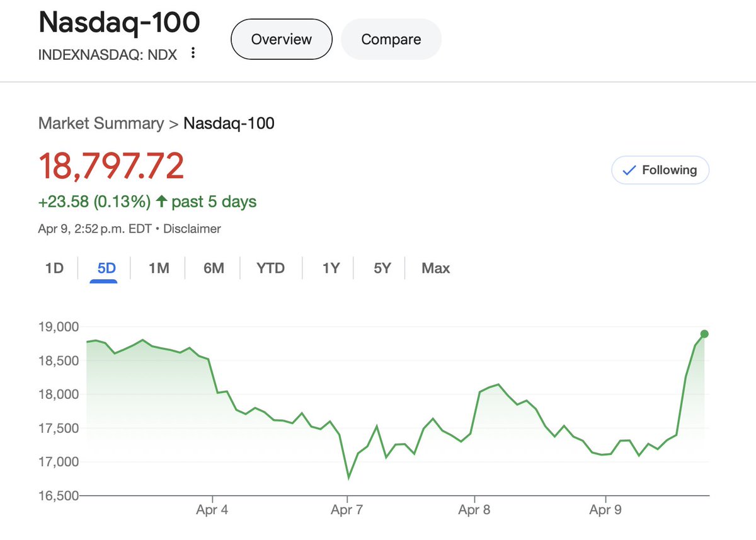Open the Disclaimer link
Image resolution: width=756 pixels, height=540 pixels.
click(x=192, y=229)
